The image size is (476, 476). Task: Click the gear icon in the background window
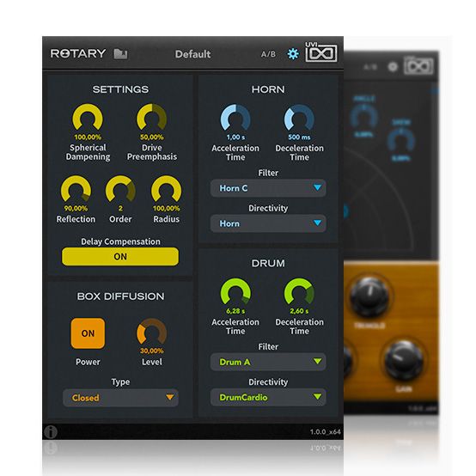pyautogui.click(x=393, y=66)
